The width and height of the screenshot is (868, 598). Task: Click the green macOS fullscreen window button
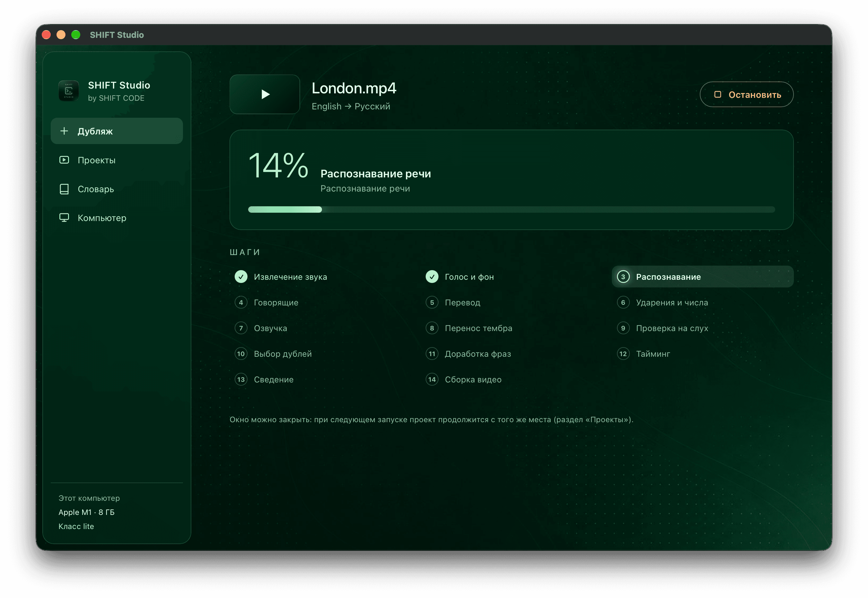(x=76, y=35)
